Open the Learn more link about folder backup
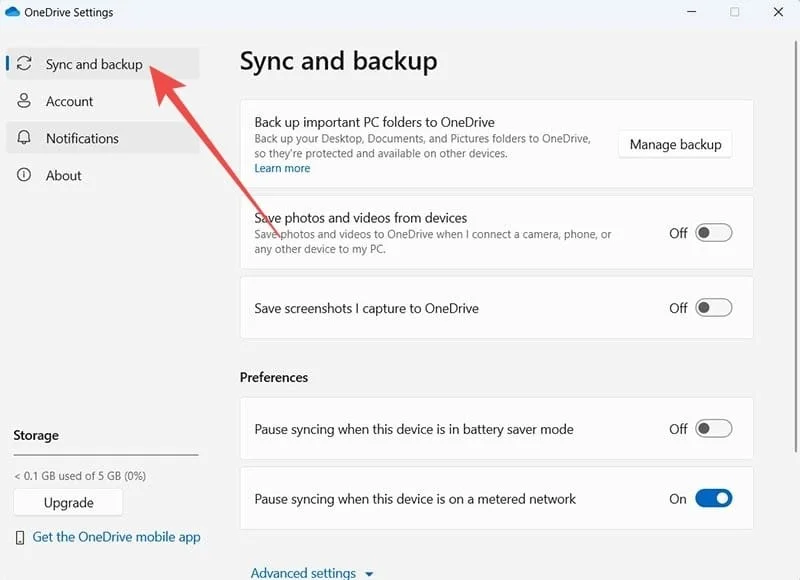This screenshot has width=800, height=580. 282,168
